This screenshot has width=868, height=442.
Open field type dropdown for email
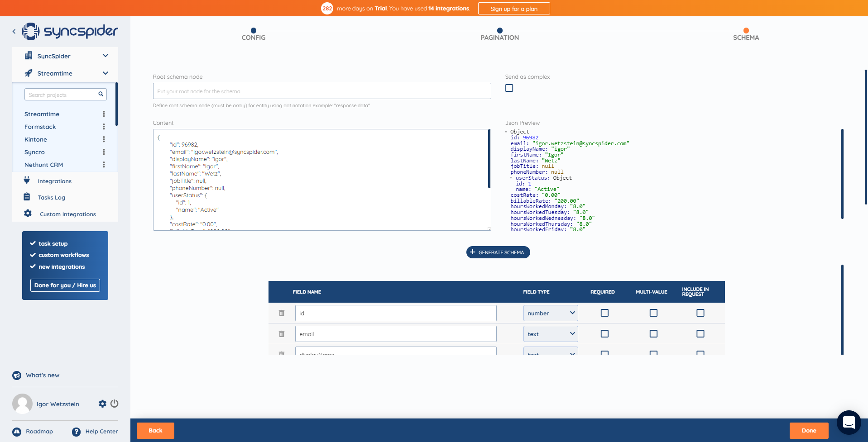click(x=551, y=334)
